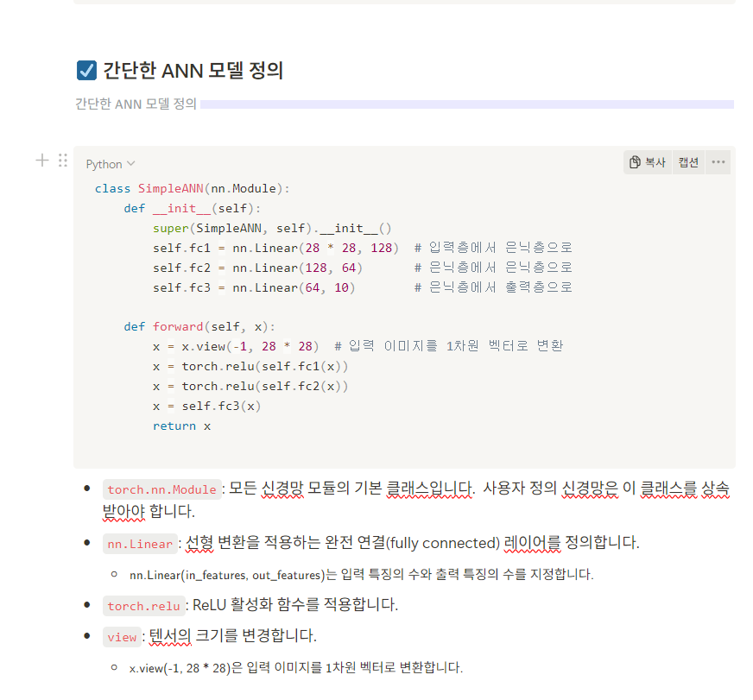The image size is (753, 700).
Task: Click the line x = self.fc3(x)
Action: pyautogui.click(x=206, y=407)
